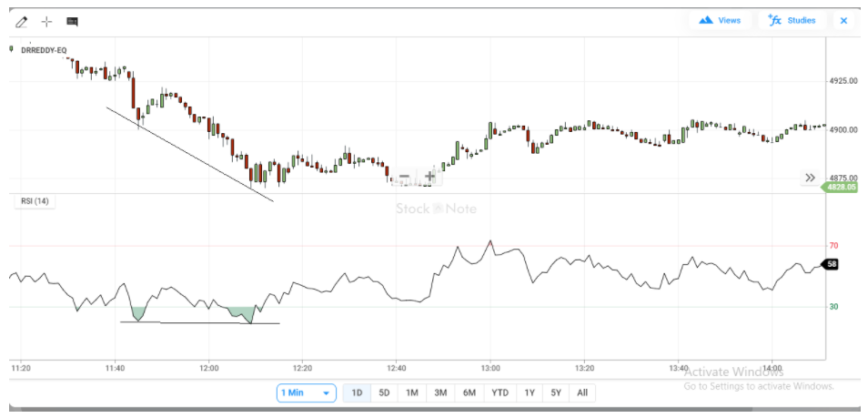Screen dimensions: 868x418
Task: Open the Views menu
Action: [x=720, y=21]
